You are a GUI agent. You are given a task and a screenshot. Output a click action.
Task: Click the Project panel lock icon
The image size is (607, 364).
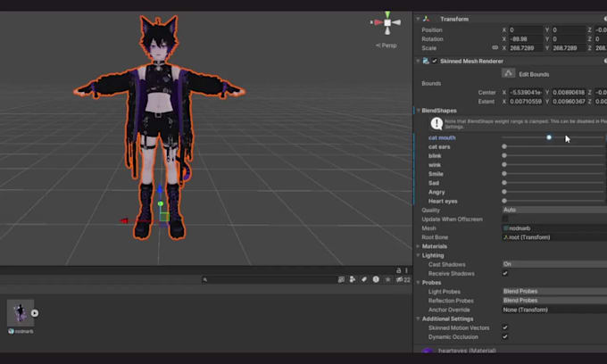(x=398, y=270)
